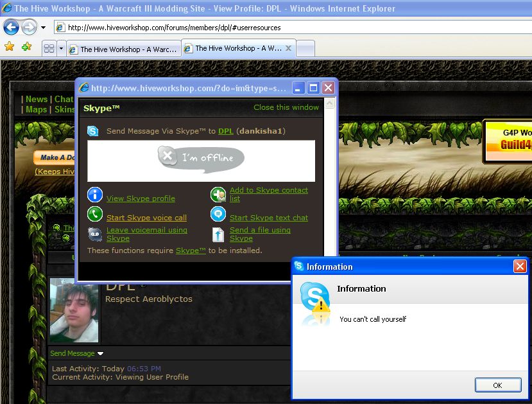
Task: Maximize the Skype popup browser window
Action: pyautogui.click(x=313, y=88)
